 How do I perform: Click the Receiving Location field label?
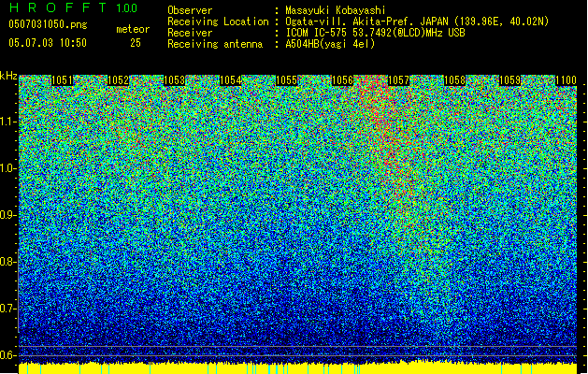coord(218,22)
